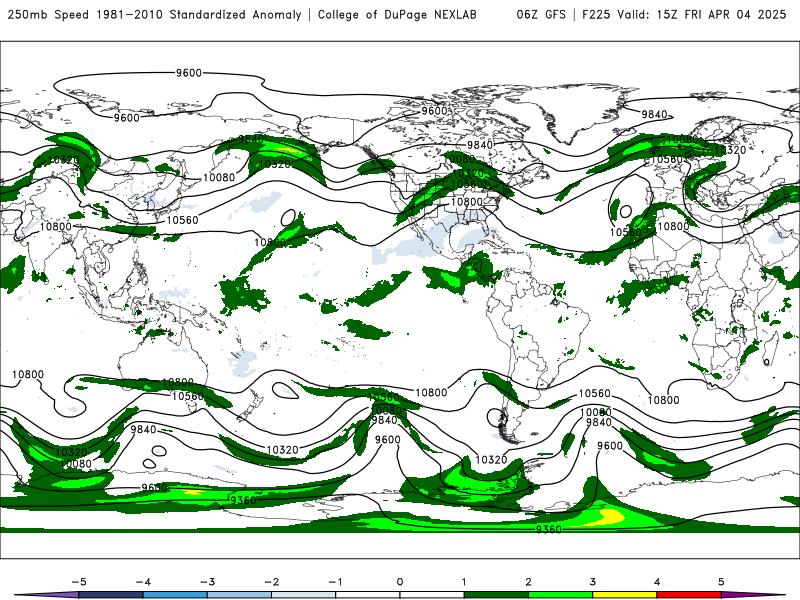Click the pale blue colorbar segment between -2 and -1
The image size is (800, 600).
(304, 595)
